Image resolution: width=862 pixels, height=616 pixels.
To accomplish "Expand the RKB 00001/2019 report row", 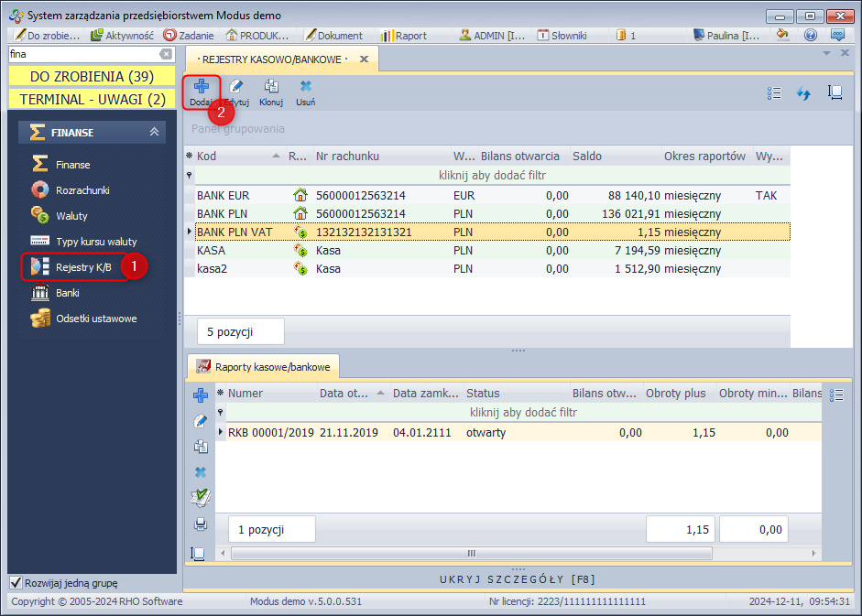I will (220, 433).
